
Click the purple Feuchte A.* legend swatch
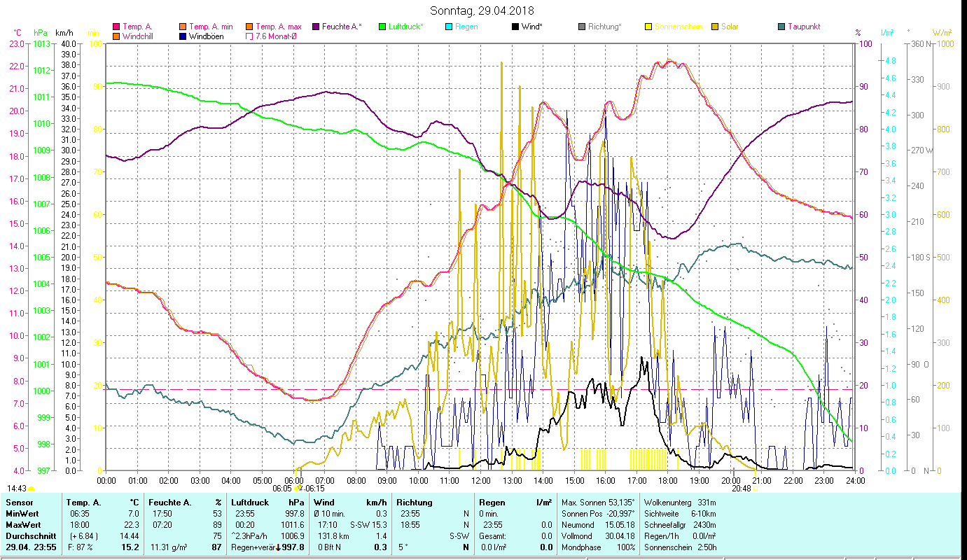click(315, 27)
